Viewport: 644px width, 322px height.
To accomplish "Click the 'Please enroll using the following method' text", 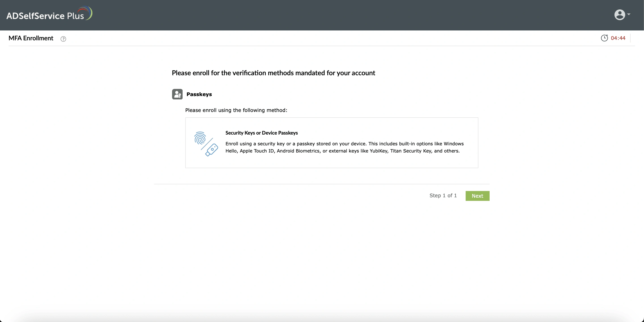I will pyautogui.click(x=236, y=110).
